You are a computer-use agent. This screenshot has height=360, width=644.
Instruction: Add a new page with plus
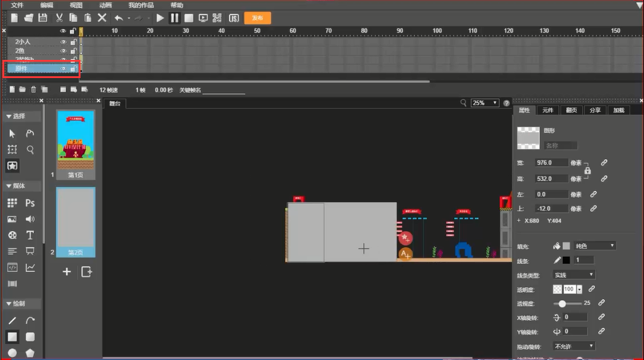[67, 272]
